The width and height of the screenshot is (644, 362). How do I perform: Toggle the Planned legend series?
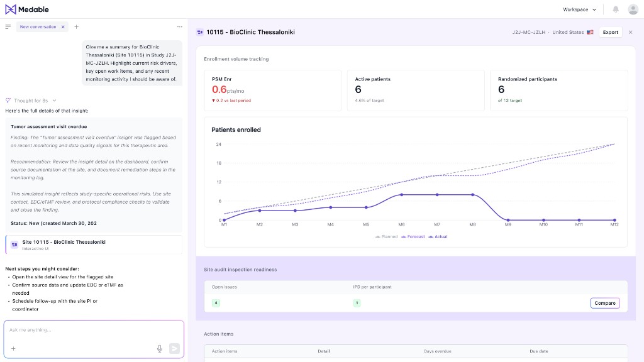[x=387, y=237]
